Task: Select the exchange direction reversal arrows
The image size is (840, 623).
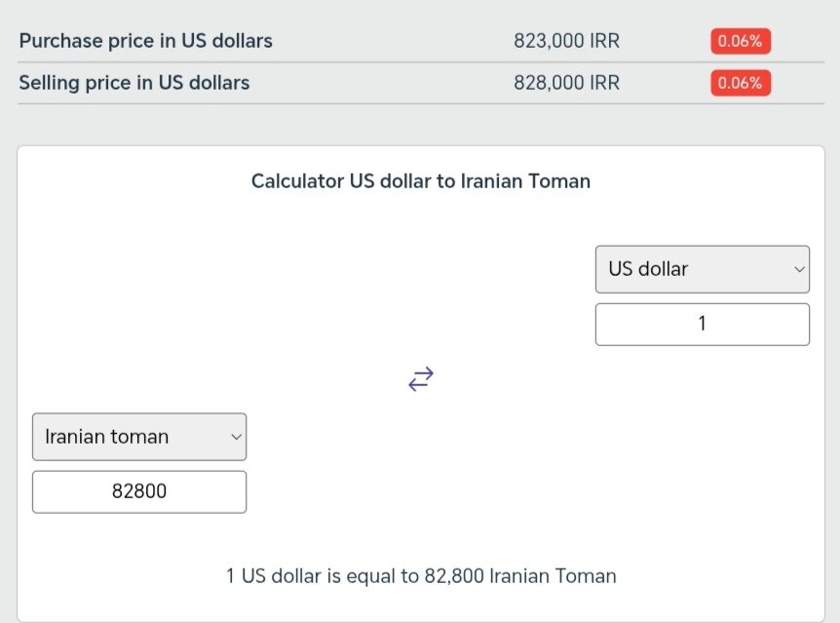Action: [x=420, y=379]
